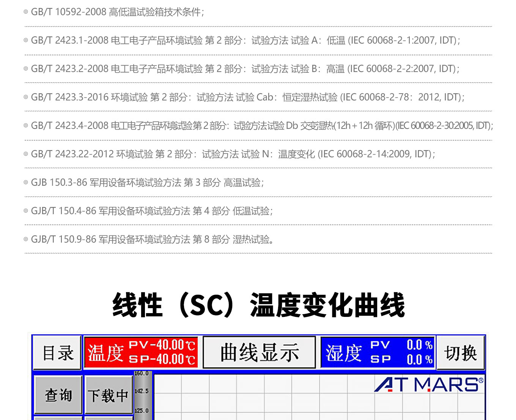This screenshot has width=516, height=420.
Task: Select the 曲线显示 title panel
Action: (260, 352)
